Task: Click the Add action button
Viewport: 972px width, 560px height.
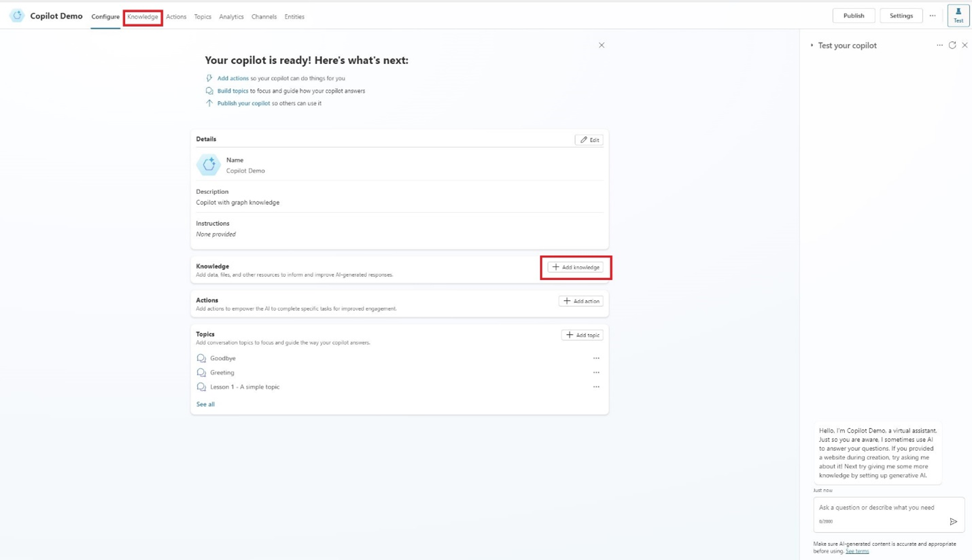Action: 581,301
